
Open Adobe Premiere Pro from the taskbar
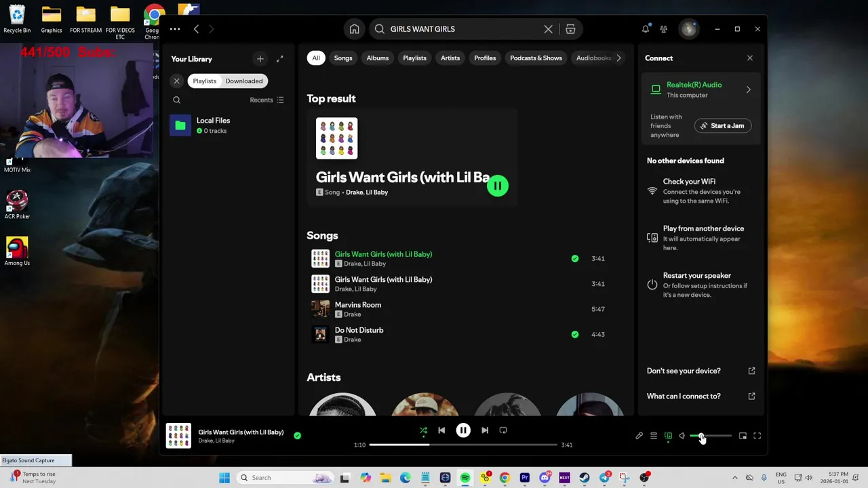pyautogui.click(x=524, y=478)
